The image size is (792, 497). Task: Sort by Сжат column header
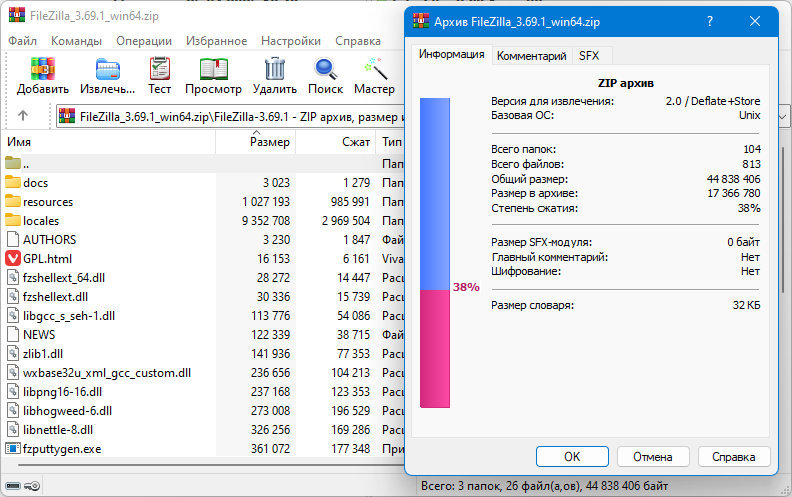pyautogui.click(x=335, y=142)
